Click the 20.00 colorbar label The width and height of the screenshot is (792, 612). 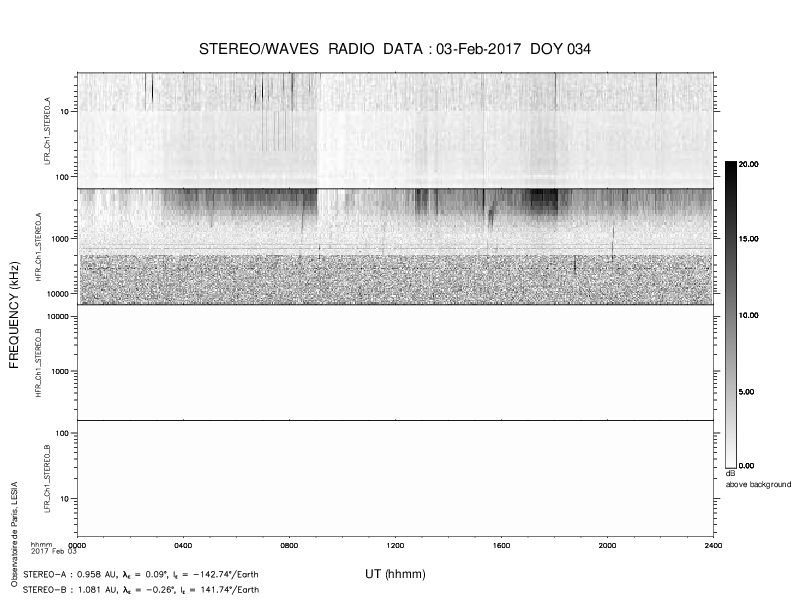[x=748, y=164]
